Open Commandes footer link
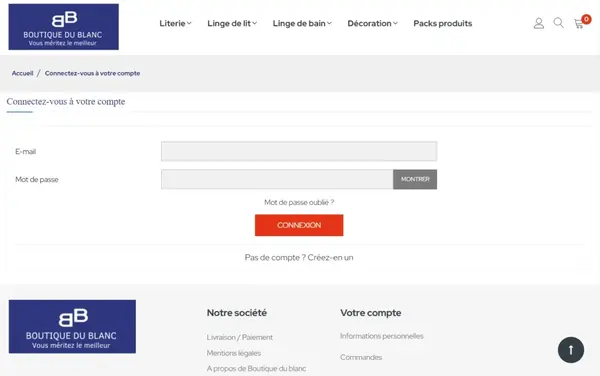 (x=361, y=357)
